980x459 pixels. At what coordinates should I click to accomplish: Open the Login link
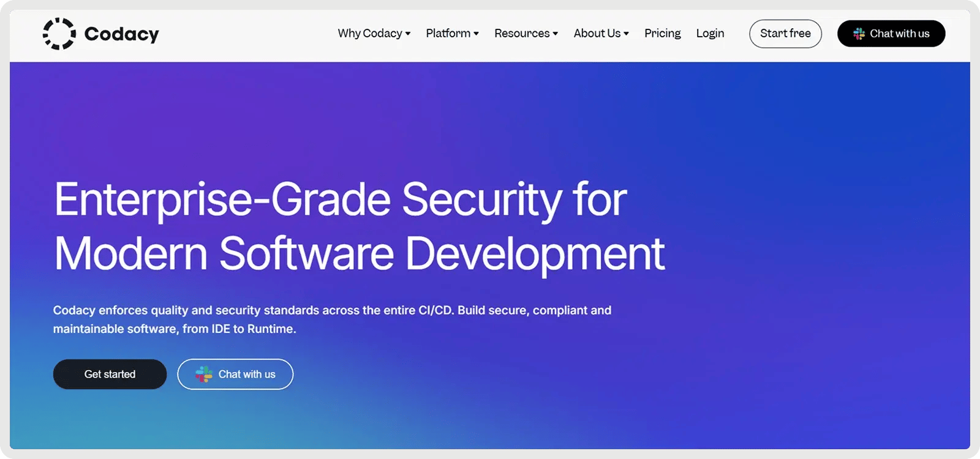(710, 34)
